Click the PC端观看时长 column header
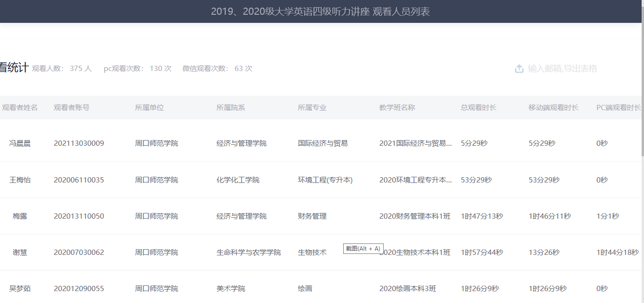 [x=618, y=108]
